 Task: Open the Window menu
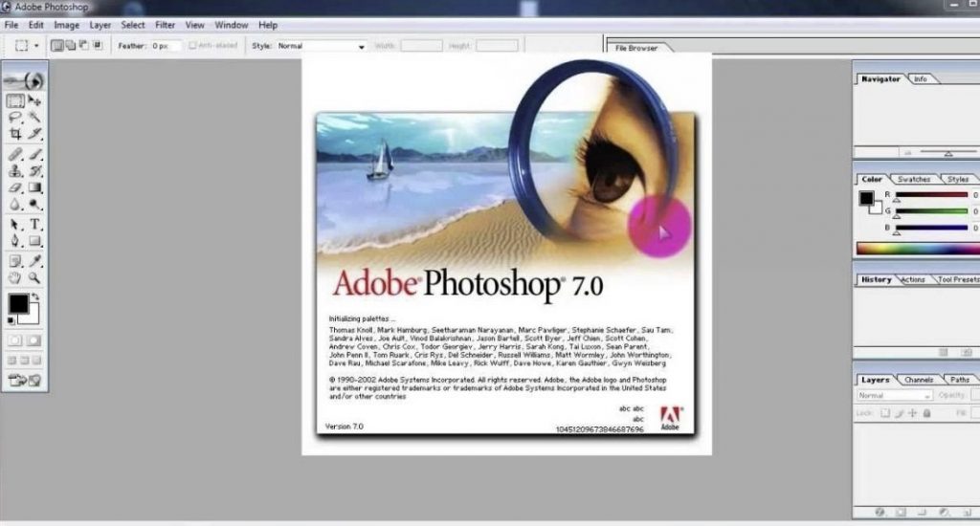tap(232, 25)
